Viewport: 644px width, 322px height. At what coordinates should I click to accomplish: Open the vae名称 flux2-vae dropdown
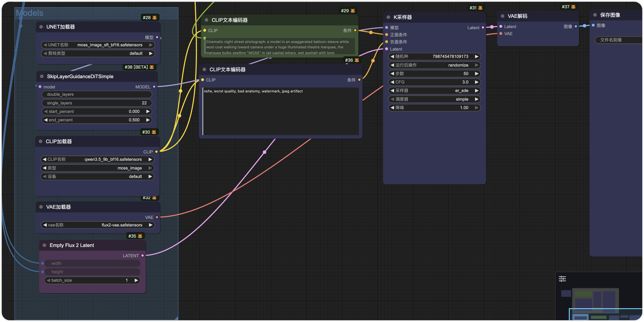[98, 225]
